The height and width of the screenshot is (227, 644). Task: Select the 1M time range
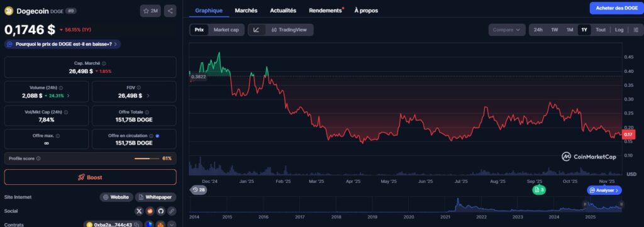tap(570, 30)
